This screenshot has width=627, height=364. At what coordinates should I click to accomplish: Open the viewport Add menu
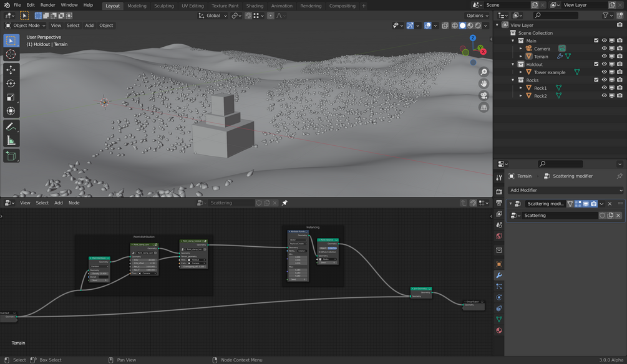point(89,26)
